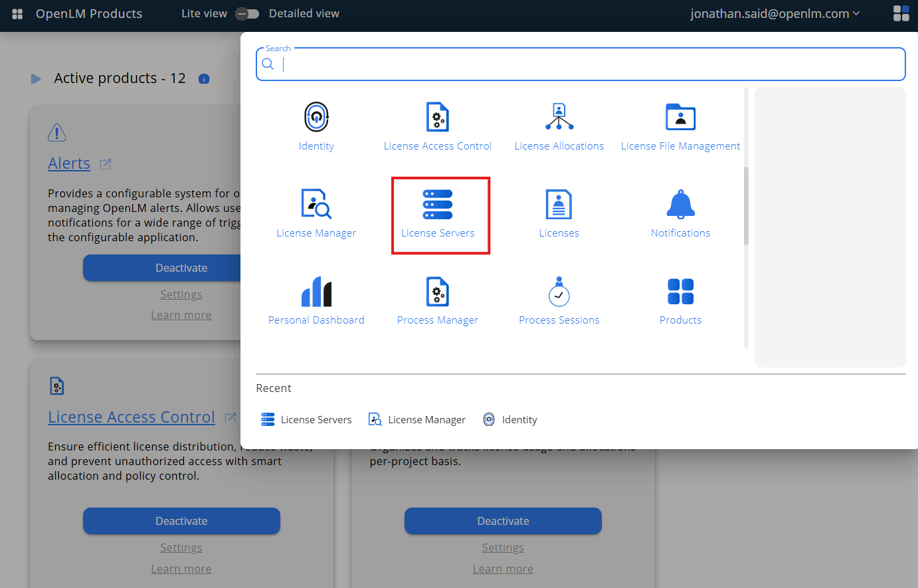Choose Identity from the Recent list

coord(510,419)
